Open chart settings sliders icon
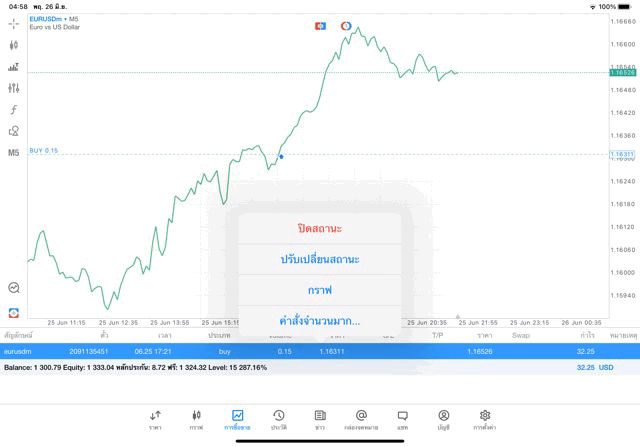Viewport: 640px width, 447px height. (x=14, y=88)
